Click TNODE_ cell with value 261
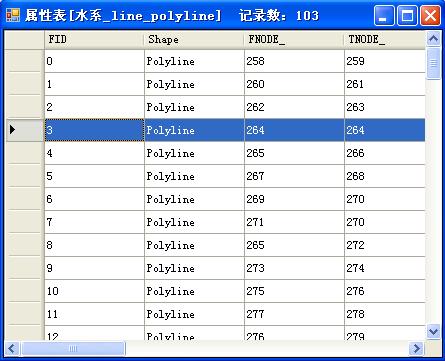Screen dimensions: 445x361 point(385,84)
